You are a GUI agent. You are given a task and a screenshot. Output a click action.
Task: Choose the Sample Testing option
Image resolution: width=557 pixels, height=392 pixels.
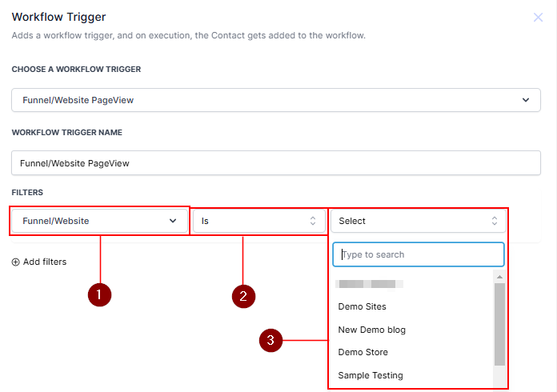[x=371, y=375]
